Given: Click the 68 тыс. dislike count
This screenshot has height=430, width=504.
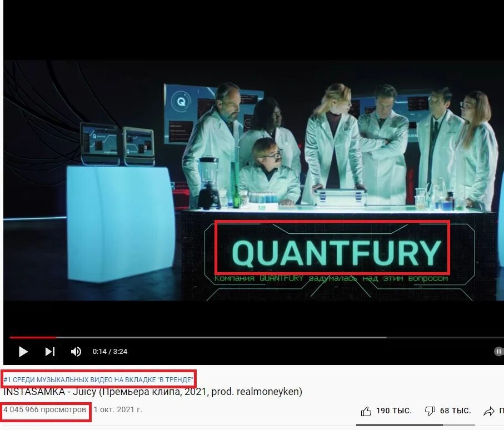Looking at the screenshot, I should (x=455, y=411).
